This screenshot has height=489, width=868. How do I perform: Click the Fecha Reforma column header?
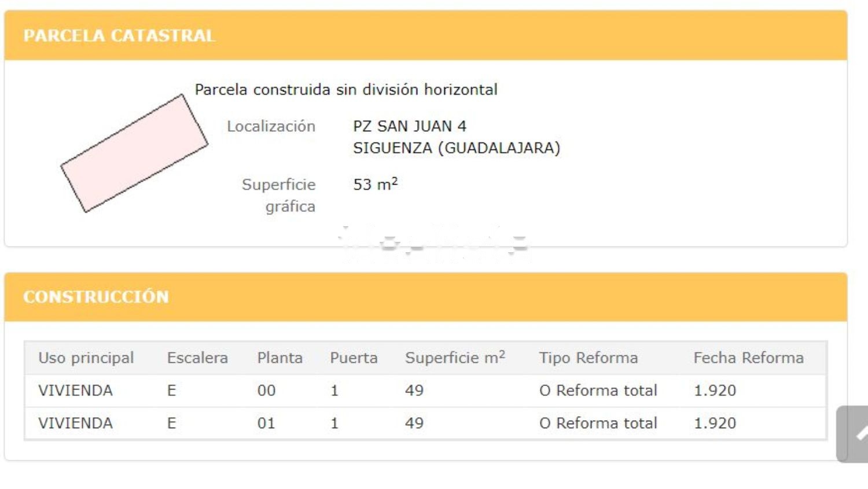pos(749,358)
